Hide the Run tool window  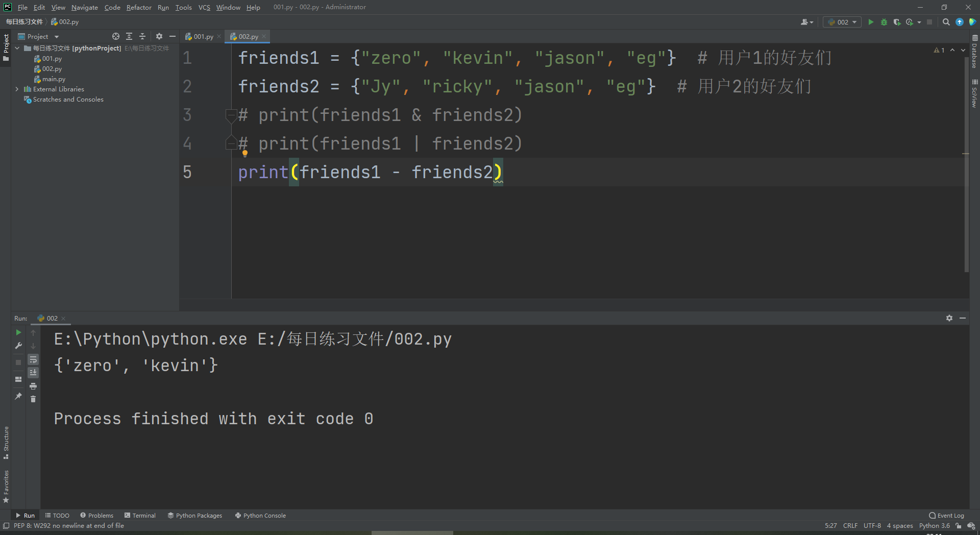click(963, 318)
